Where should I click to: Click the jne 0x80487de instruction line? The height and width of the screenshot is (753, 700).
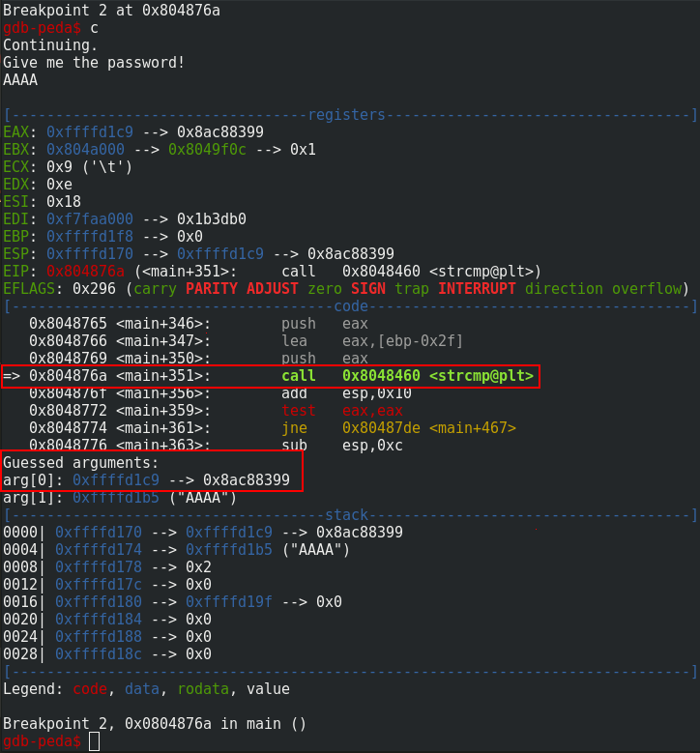tap(273, 428)
